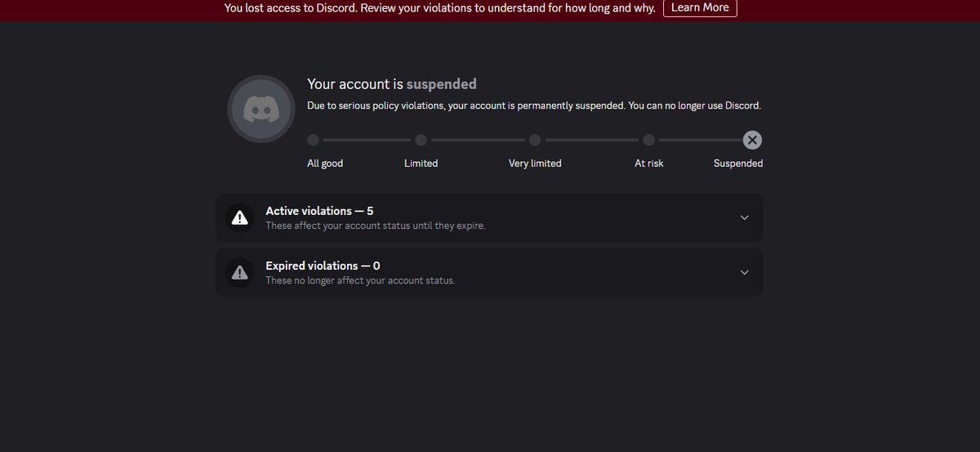Viewport: 980px width, 452px height.
Task: Expand the Active violations chevron
Action: [744, 217]
